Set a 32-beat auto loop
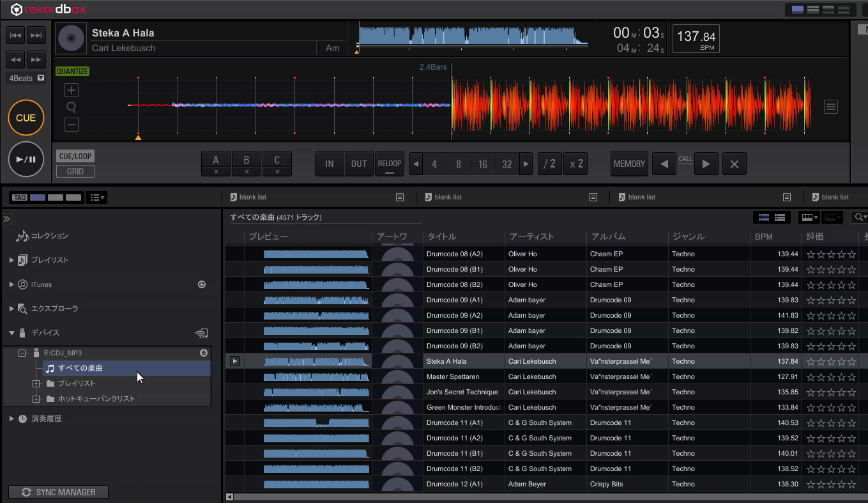This screenshot has height=503, width=868. pos(507,164)
